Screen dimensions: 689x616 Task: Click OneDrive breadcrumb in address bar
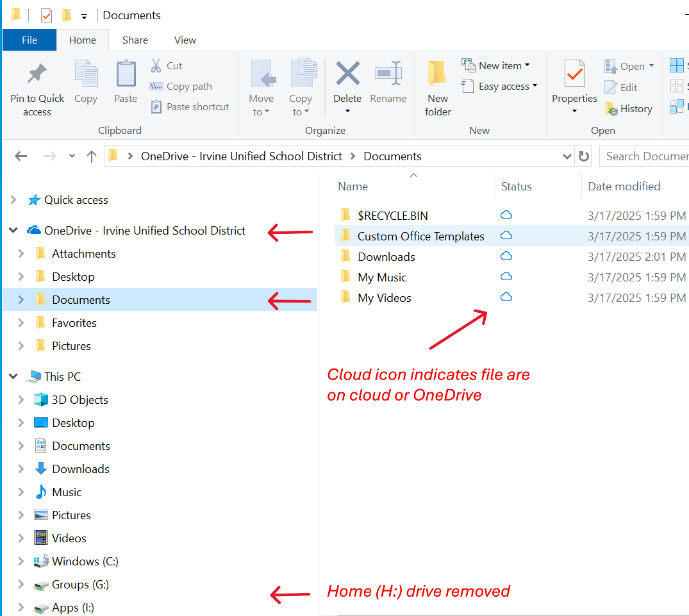[241, 156]
